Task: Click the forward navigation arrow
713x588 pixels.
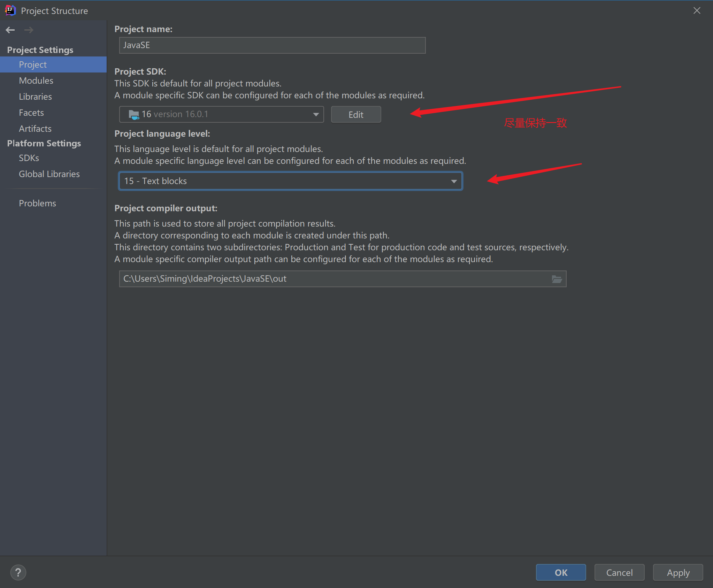Action: pyautogui.click(x=29, y=30)
